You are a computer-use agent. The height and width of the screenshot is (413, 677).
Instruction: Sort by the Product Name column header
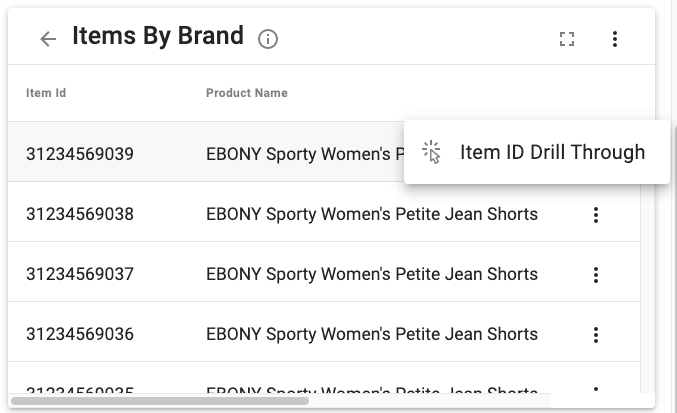point(247,93)
